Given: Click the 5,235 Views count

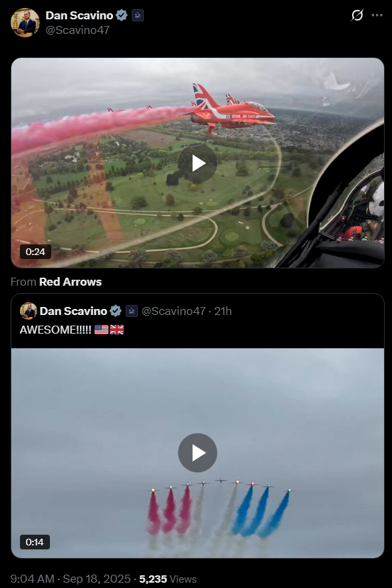Looking at the screenshot, I should 168,579.
